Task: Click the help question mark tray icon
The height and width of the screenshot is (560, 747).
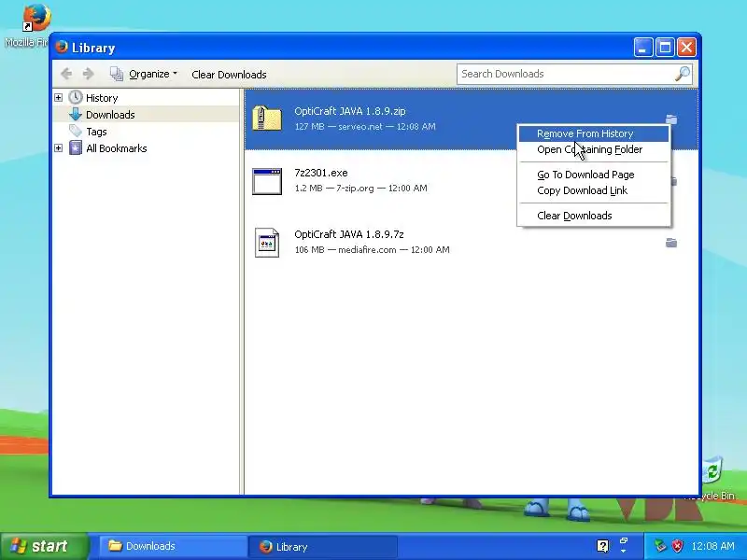Action: click(602, 546)
